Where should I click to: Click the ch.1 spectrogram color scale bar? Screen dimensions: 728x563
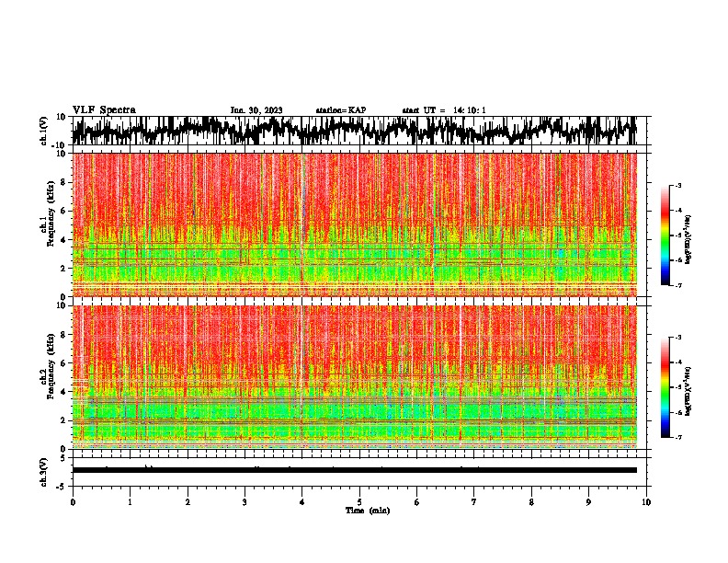665,236
